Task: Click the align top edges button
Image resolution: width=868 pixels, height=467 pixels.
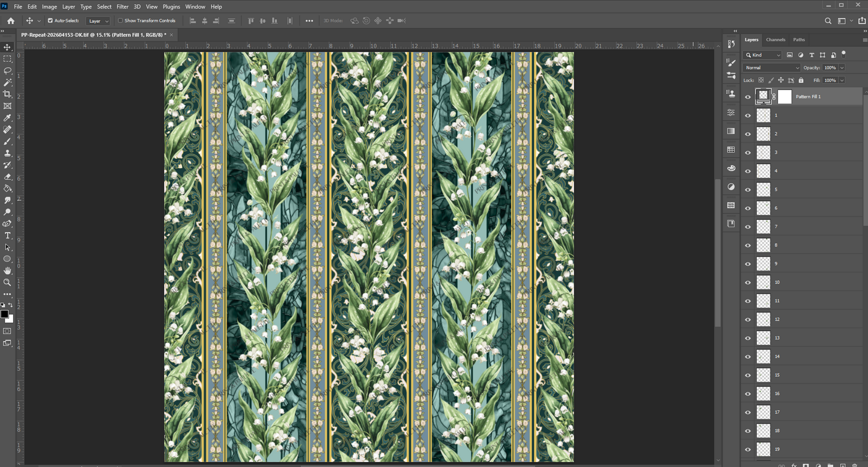Action: coord(251,20)
